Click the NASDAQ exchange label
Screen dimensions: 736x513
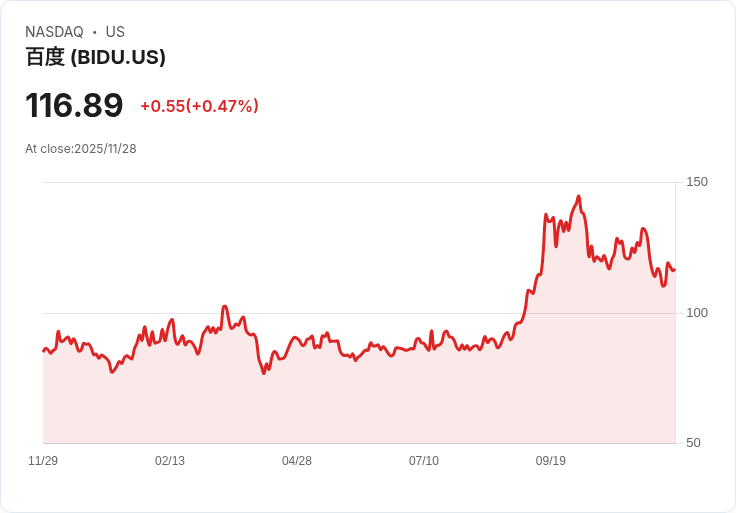[54, 32]
